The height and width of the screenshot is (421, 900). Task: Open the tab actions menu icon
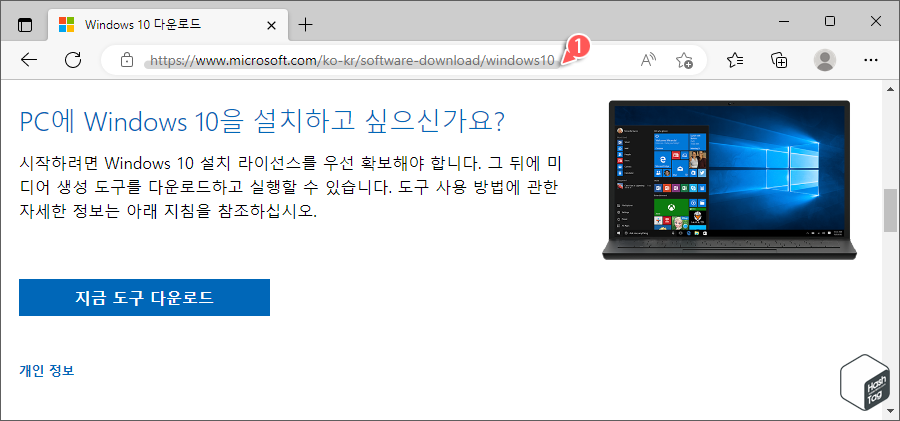[x=25, y=25]
